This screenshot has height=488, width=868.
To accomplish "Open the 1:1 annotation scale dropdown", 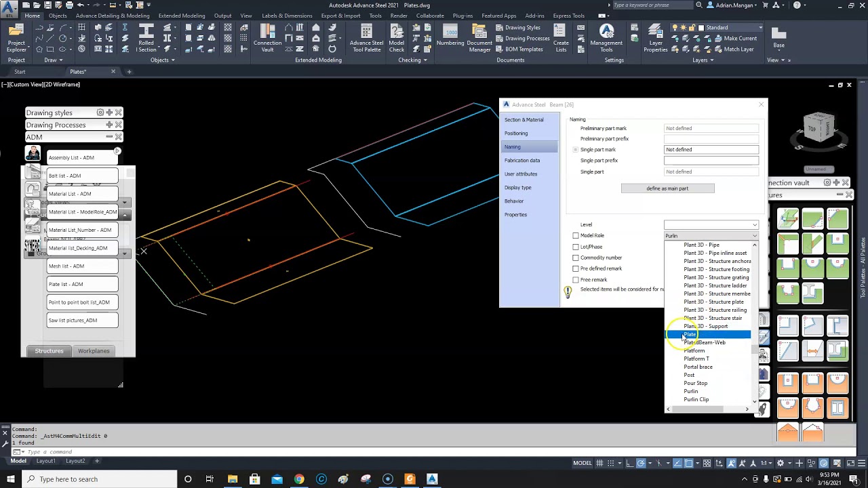I will tap(767, 464).
